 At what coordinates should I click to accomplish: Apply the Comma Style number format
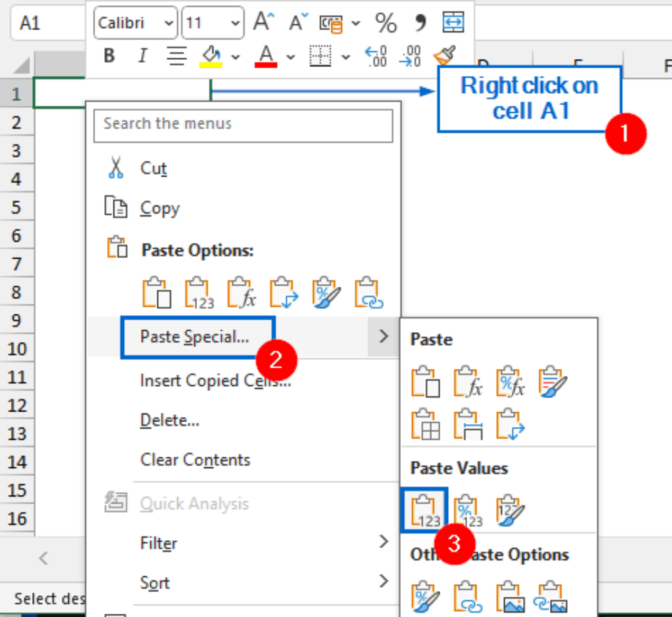pyautogui.click(x=419, y=24)
